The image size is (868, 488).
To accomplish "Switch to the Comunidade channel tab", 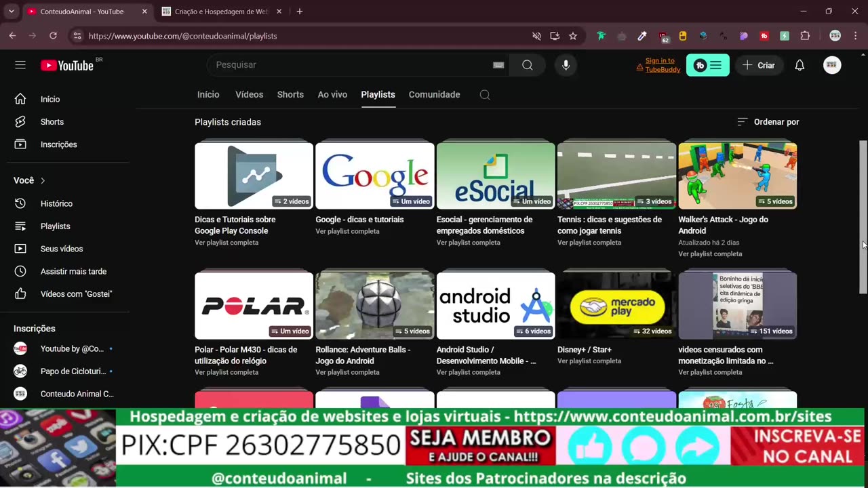I will [x=434, y=95].
